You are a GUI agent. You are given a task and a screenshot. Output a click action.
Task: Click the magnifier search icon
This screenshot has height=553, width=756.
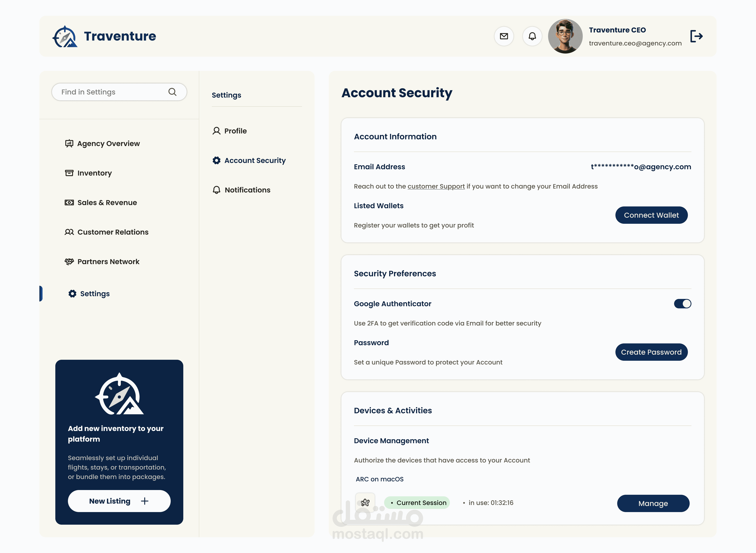tap(172, 92)
